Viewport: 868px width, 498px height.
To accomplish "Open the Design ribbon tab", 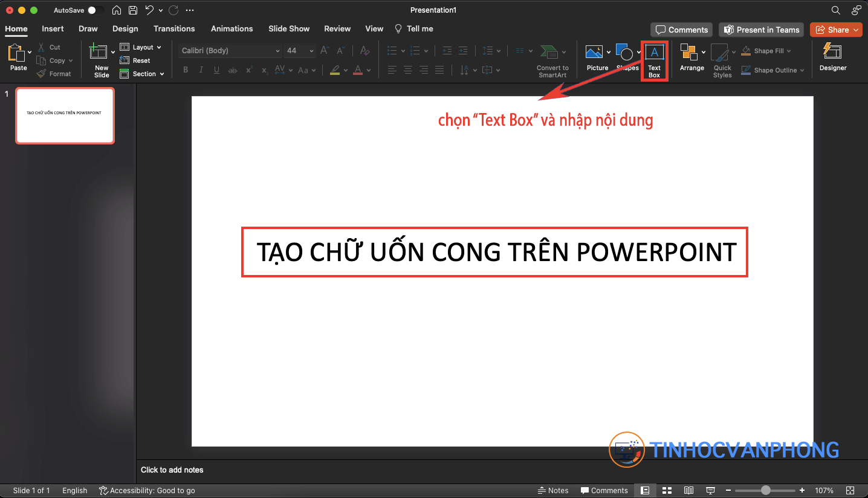I will (125, 28).
